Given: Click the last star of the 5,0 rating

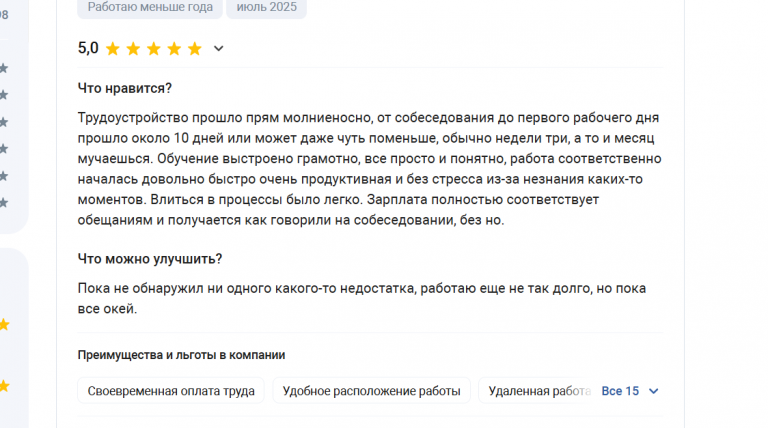Looking at the screenshot, I should click(x=195, y=48).
